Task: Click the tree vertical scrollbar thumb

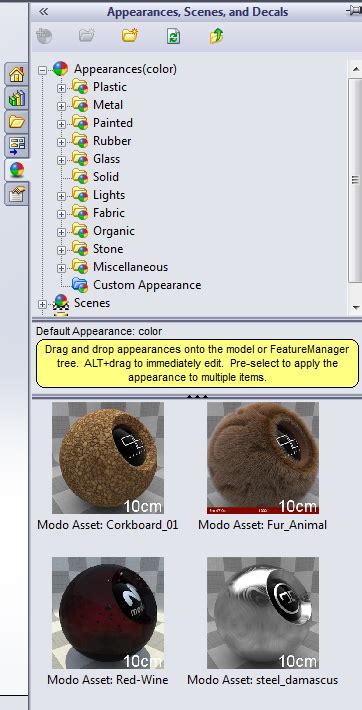Action: (x=355, y=180)
